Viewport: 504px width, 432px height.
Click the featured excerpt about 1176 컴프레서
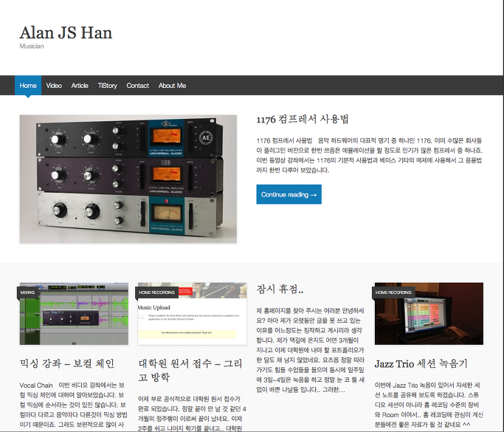point(370,155)
